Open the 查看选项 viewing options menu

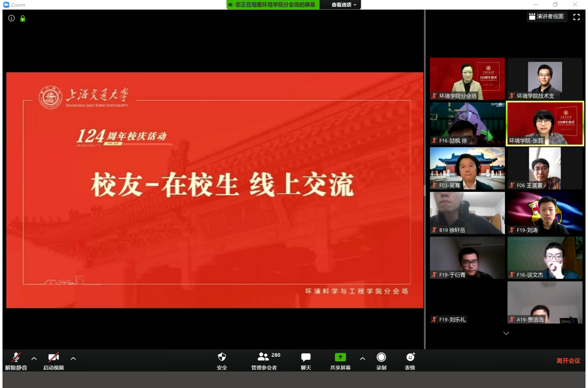[x=340, y=4]
